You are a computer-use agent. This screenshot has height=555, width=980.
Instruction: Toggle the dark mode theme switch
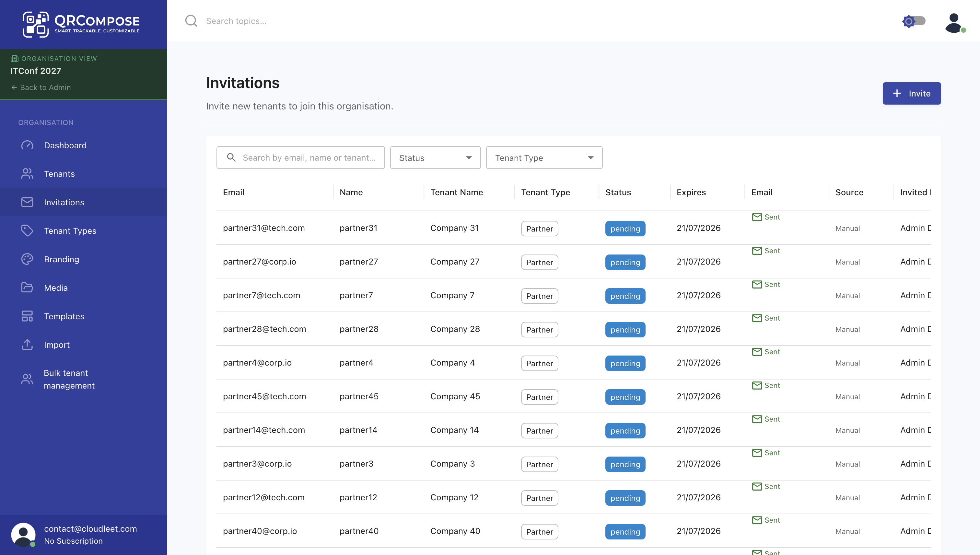coord(914,21)
